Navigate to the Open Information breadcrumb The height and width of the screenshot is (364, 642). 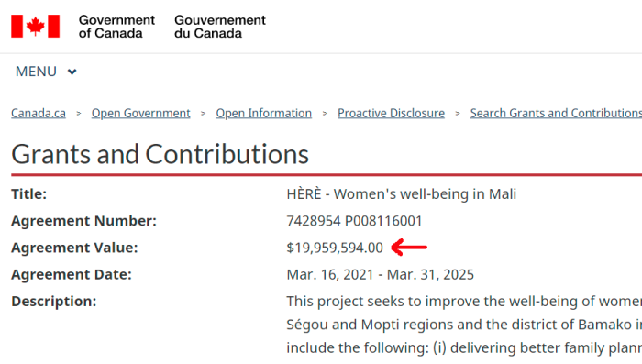(264, 113)
